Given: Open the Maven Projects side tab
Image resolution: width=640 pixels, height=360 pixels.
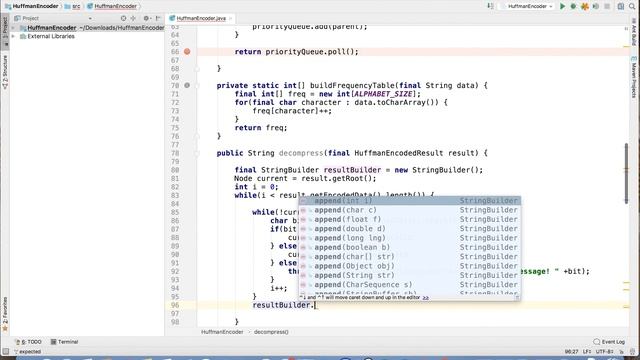Looking at the screenshot, I should (634, 77).
